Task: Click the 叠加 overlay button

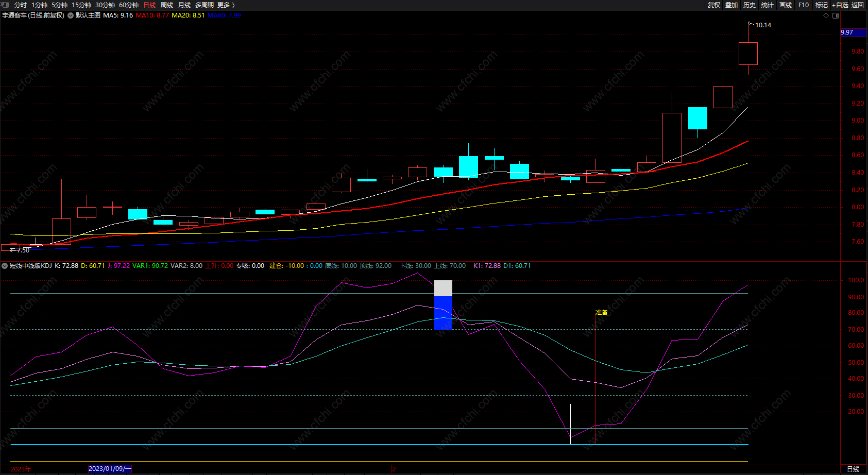Action: click(731, 5)
